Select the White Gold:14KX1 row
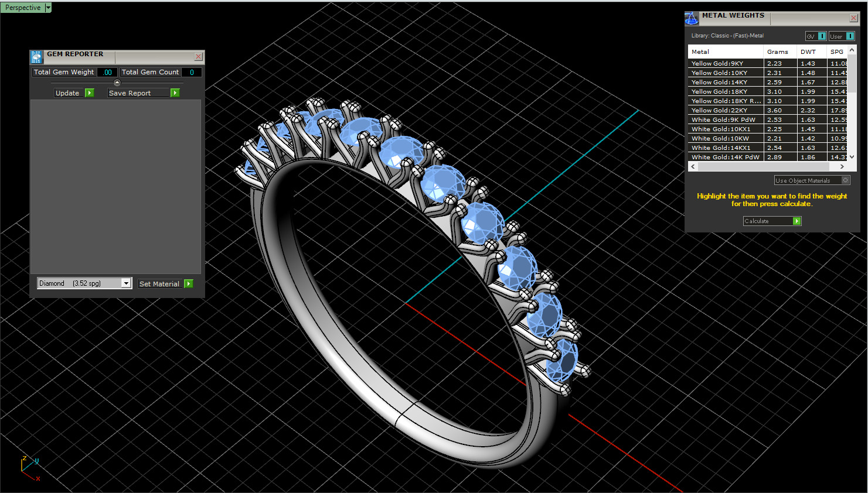 767,148
